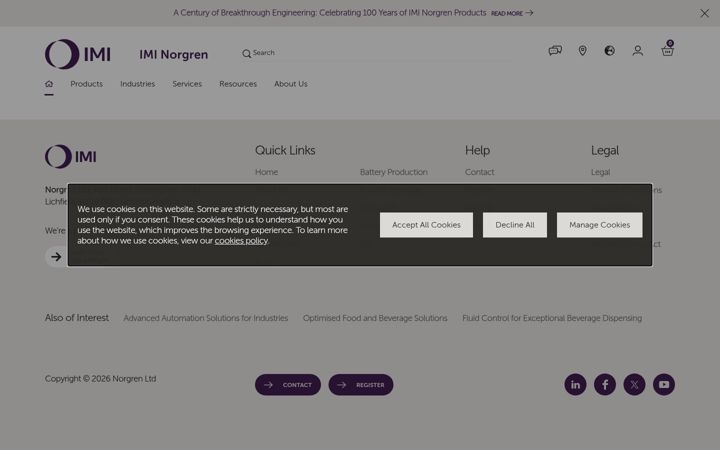720x450 pixels.
Task: Open the Contact link under Help
Action: (479, 172)
